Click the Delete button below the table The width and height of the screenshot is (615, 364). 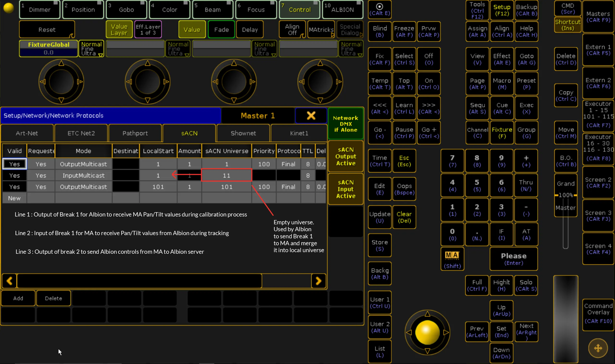(x=54, y=298)
